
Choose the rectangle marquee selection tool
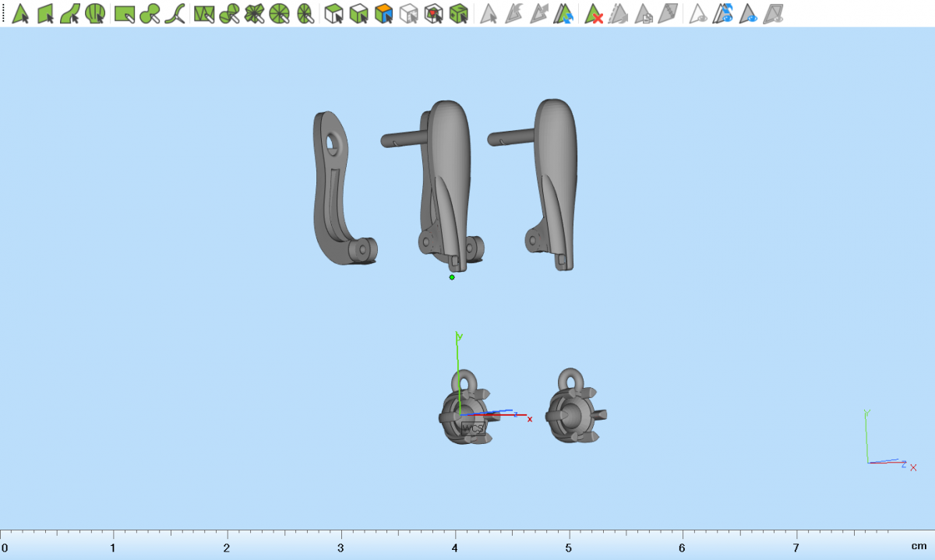(x=123, y=13)
